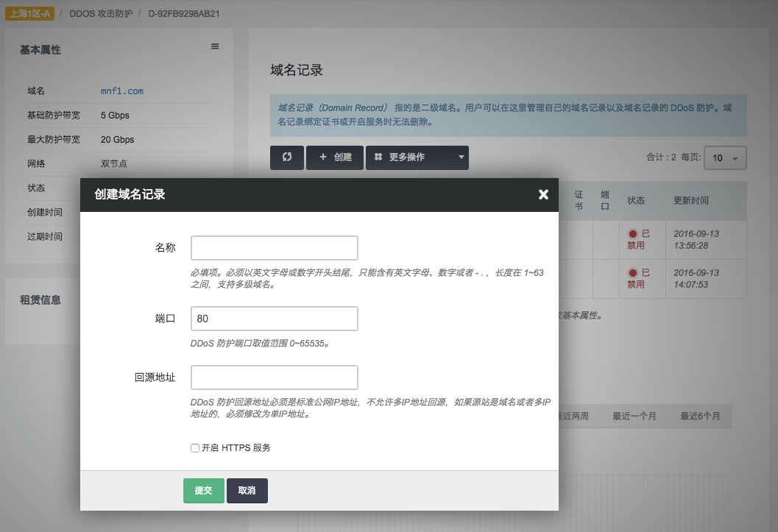Click the refresh icon button
The image size is (778, 532).
(x=286, y=157)
